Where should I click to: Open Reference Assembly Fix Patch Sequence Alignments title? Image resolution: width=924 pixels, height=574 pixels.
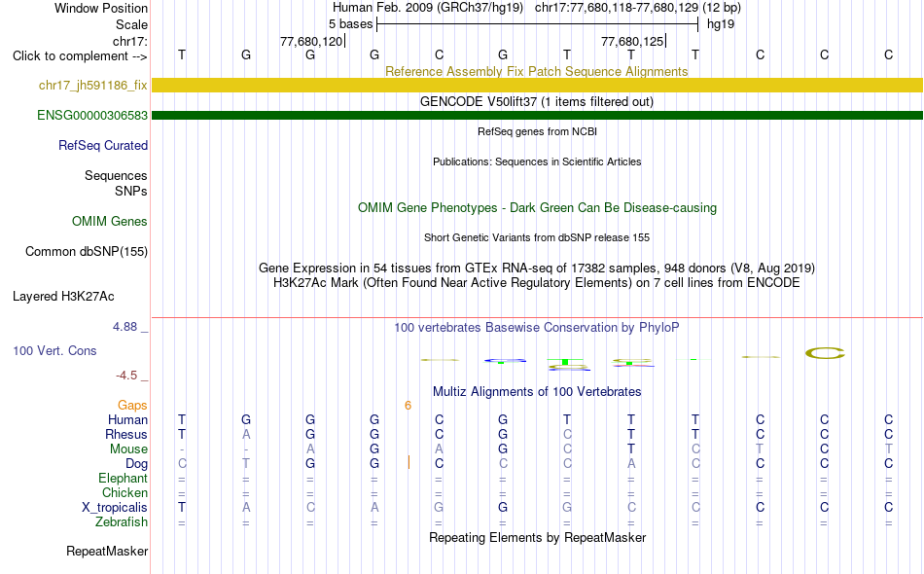[537, 71]
